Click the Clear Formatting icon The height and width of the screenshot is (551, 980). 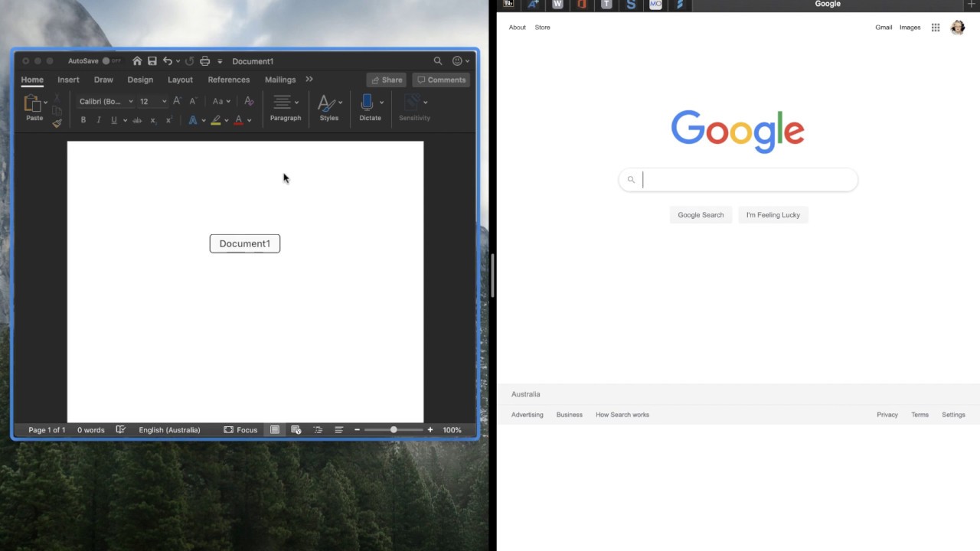coord(249,101)
